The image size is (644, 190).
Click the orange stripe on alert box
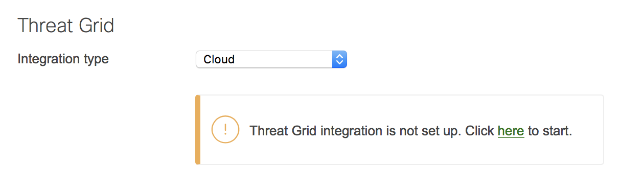198,130
